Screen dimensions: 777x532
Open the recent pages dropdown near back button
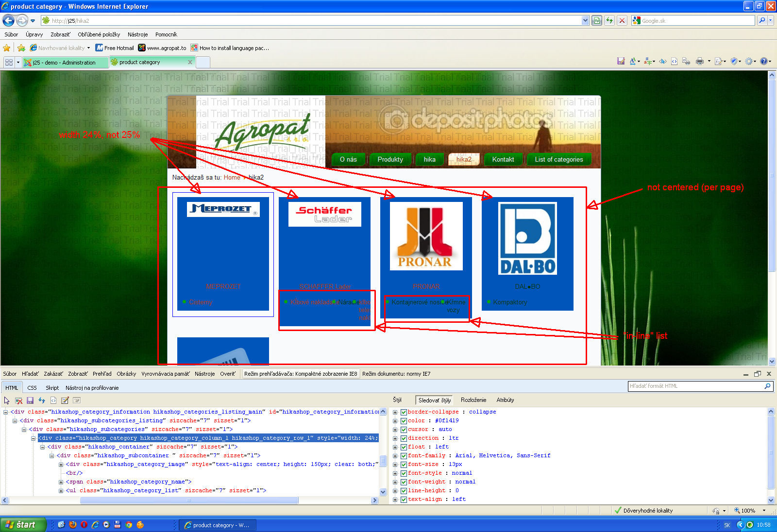[33, 21]
